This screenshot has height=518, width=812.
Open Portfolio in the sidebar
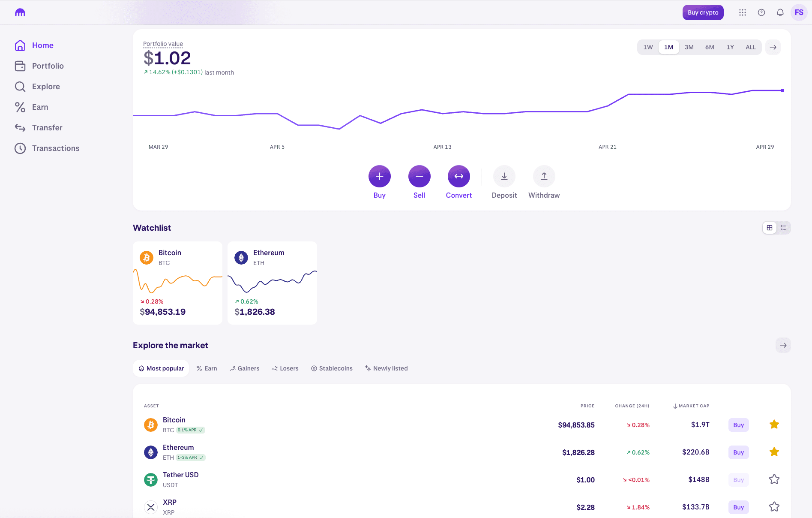[x=39, y=66]
